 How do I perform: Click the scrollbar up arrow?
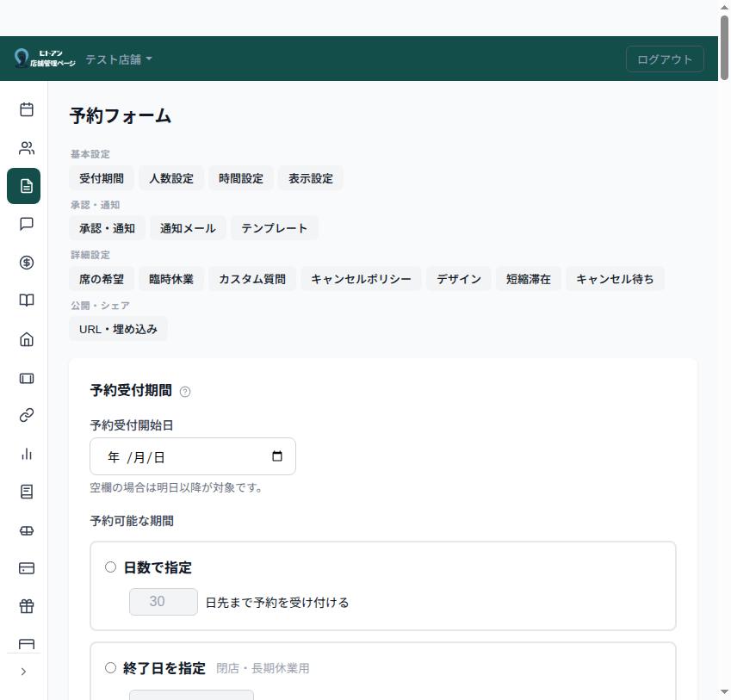click(x=724, y=7)
